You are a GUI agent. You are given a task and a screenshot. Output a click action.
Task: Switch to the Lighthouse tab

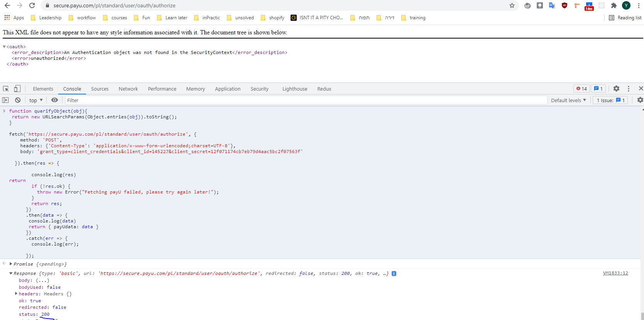click(x=295, y=89)
